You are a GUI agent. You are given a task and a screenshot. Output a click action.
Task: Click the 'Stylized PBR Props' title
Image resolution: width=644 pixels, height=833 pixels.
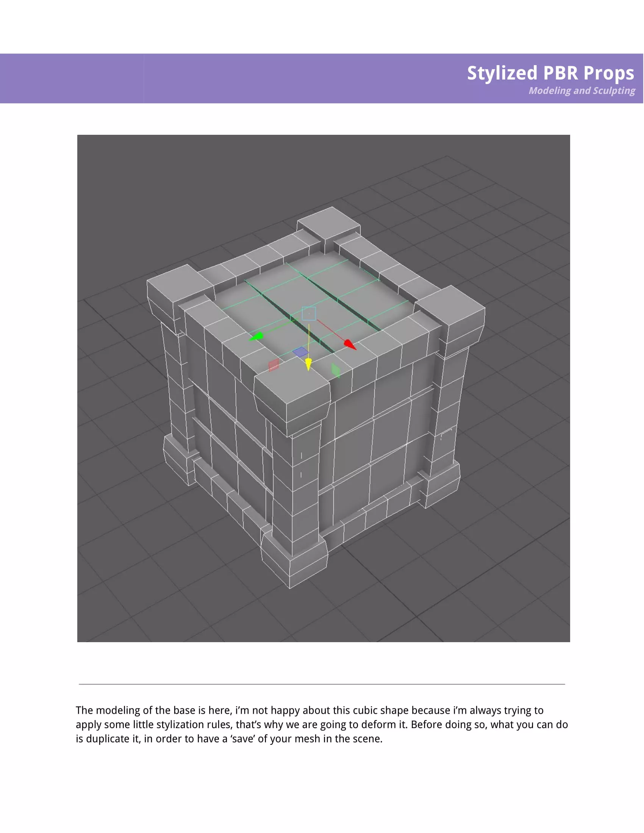point(550,73)
